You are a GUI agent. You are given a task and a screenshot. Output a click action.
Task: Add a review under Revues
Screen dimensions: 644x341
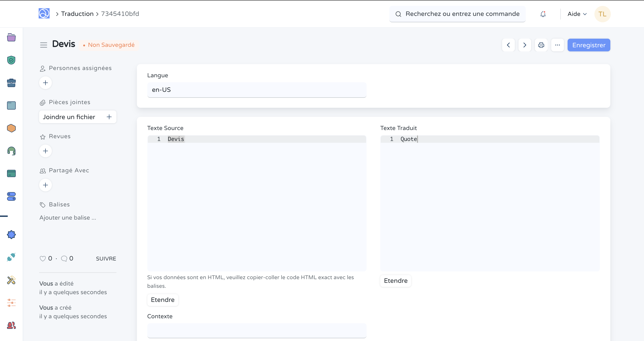45,151
